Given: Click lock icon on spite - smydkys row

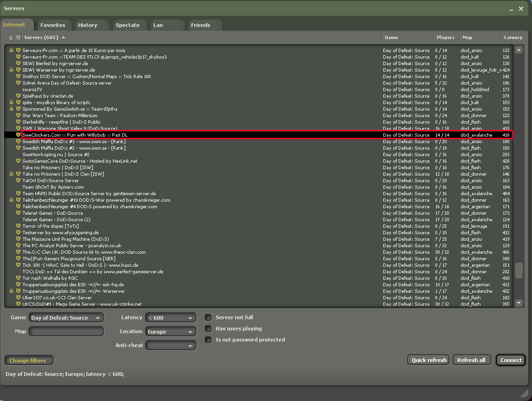Looking at the screenshot, I should pyautogui.click(x=11, y=102).
